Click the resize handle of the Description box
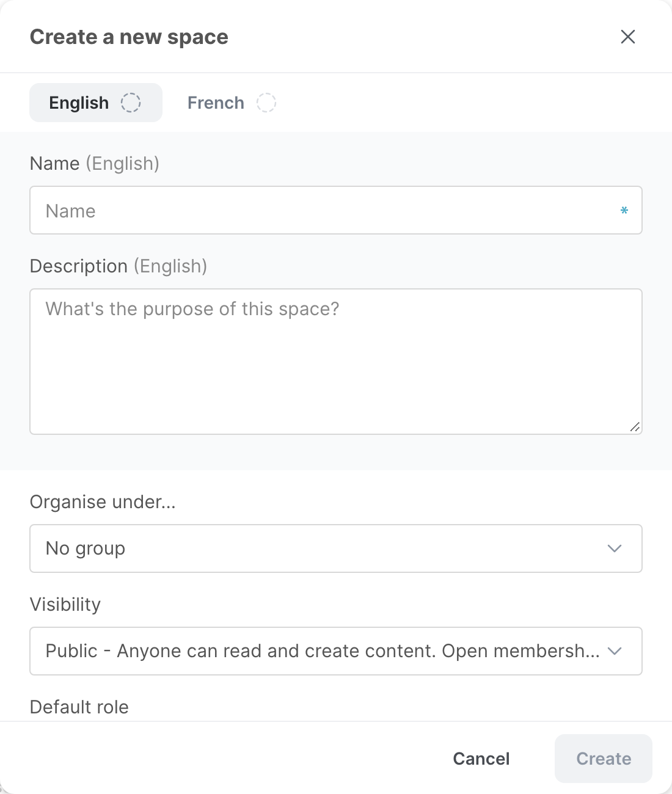This screenshot has height=794, width=672. [635, 427]
